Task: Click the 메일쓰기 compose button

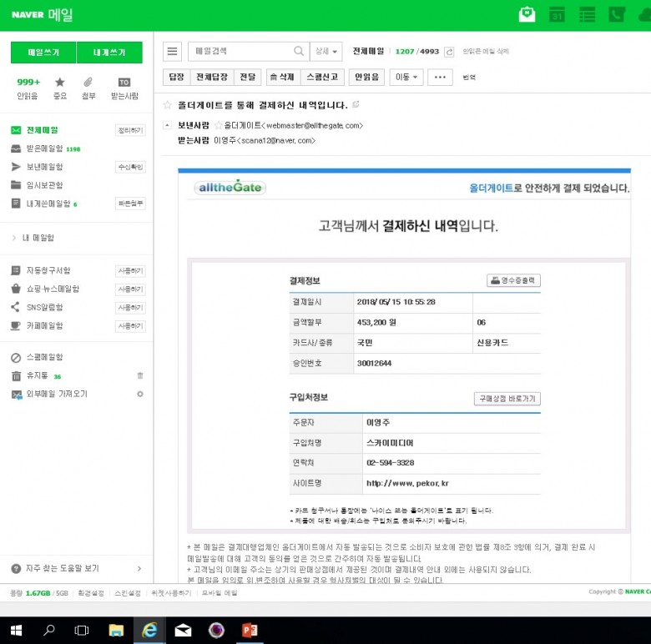Action: pos(43,53)
